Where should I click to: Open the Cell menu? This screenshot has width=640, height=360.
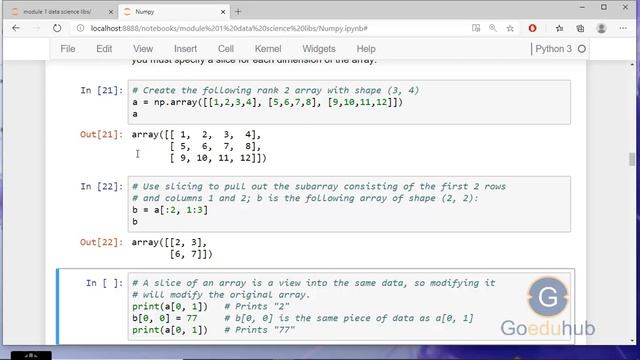point(226,49)
